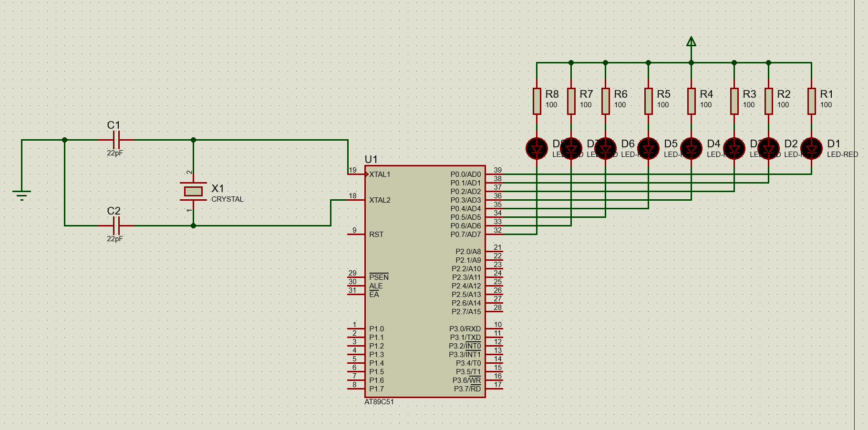The image size is (868, 430).
Task: Select the red LED D5 symbol
Action: (x=648, y=149)
